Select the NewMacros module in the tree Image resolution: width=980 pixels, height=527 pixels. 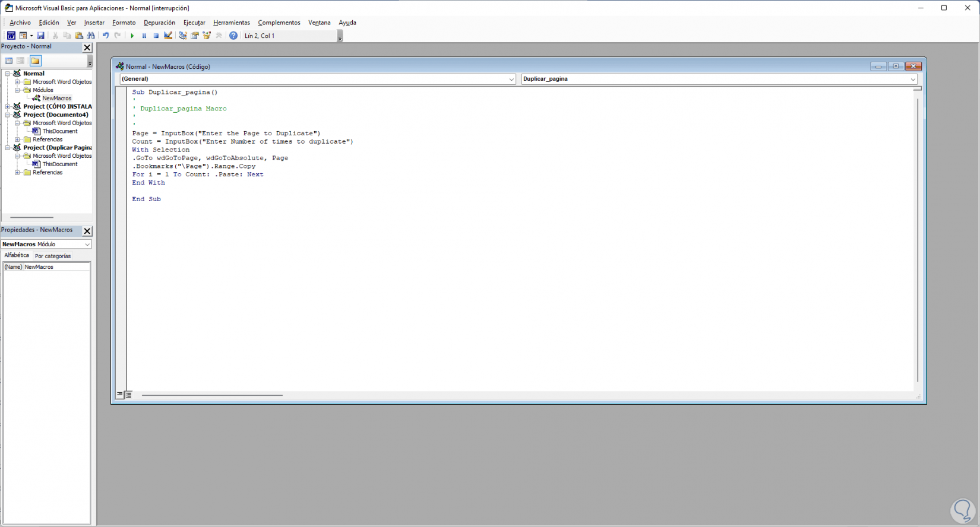[x=56, y=99]
